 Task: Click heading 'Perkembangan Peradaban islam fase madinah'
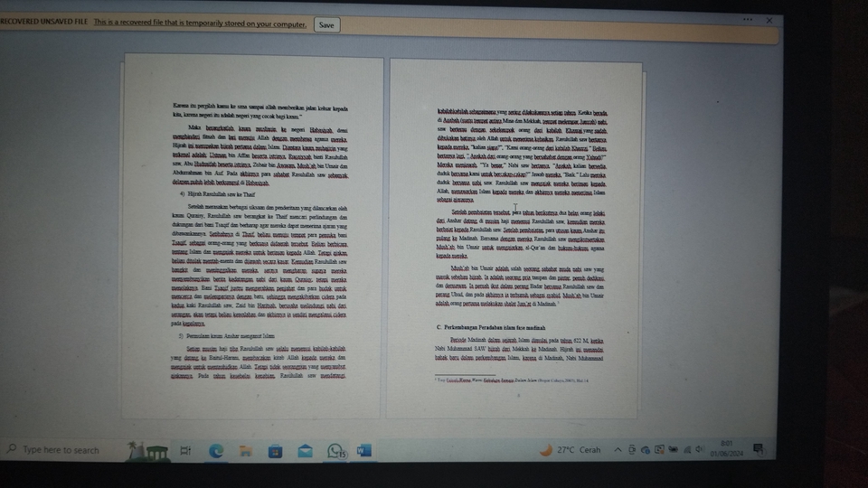495,327
